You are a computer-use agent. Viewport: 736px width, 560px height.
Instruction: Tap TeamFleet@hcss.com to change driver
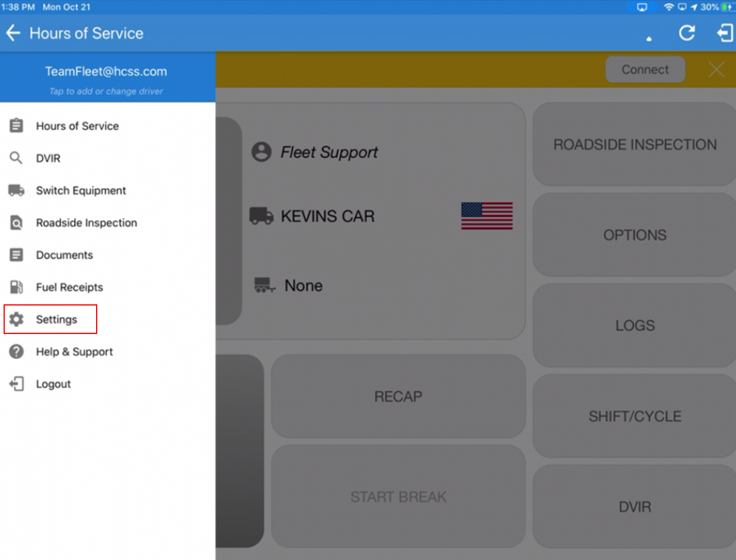click(106, 72)
